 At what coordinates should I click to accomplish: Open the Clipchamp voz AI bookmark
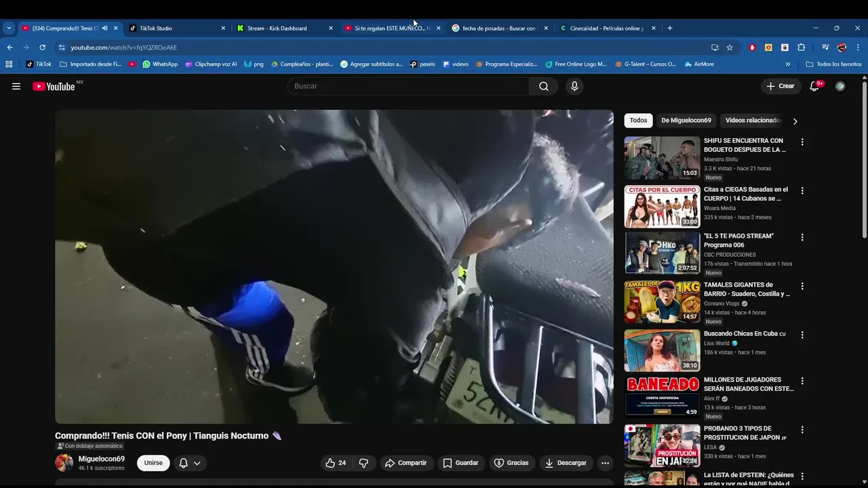coord(211,64)
